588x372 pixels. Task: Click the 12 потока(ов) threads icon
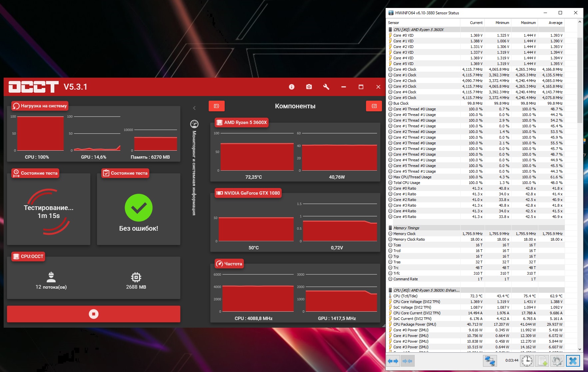click(x=51, y=277)
